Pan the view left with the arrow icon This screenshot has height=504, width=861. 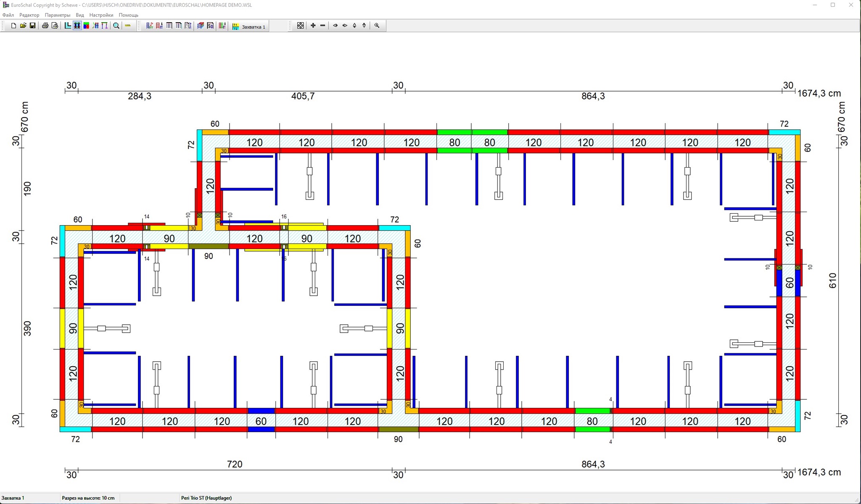(x=335, y=26)
